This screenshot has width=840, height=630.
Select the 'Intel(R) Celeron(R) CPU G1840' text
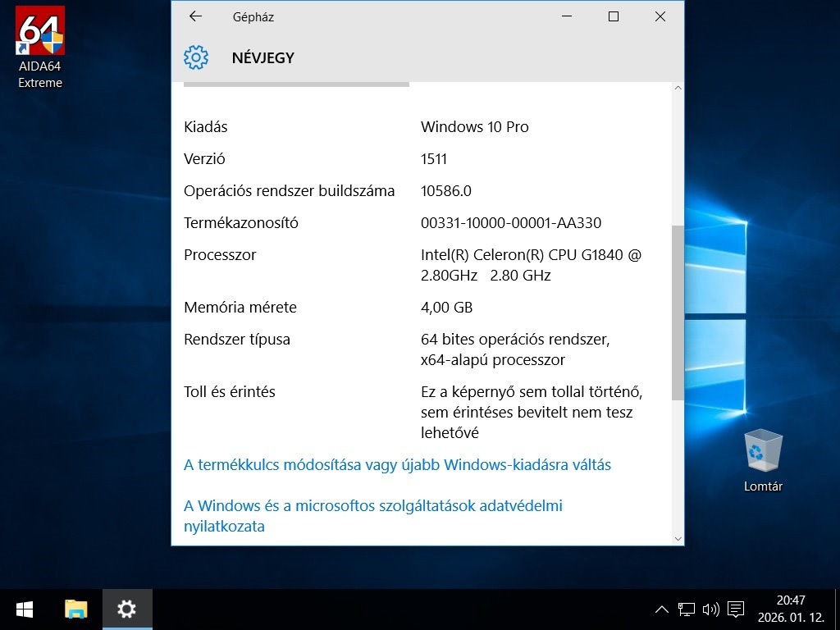click(x=522, y=255)
